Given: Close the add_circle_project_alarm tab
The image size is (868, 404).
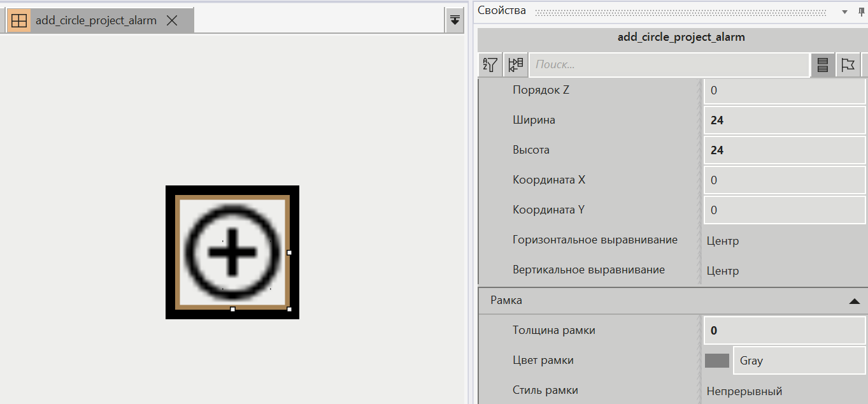Looking at the screenshot, I should (171, 20).
